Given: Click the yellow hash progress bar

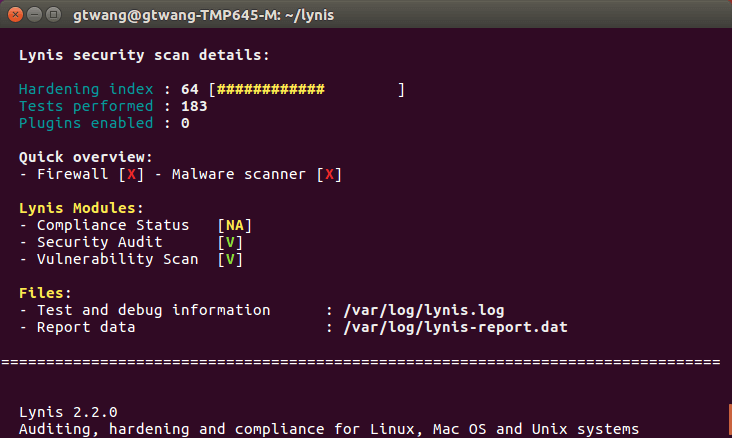Looking at the screenshot, I should click(271, 89).
